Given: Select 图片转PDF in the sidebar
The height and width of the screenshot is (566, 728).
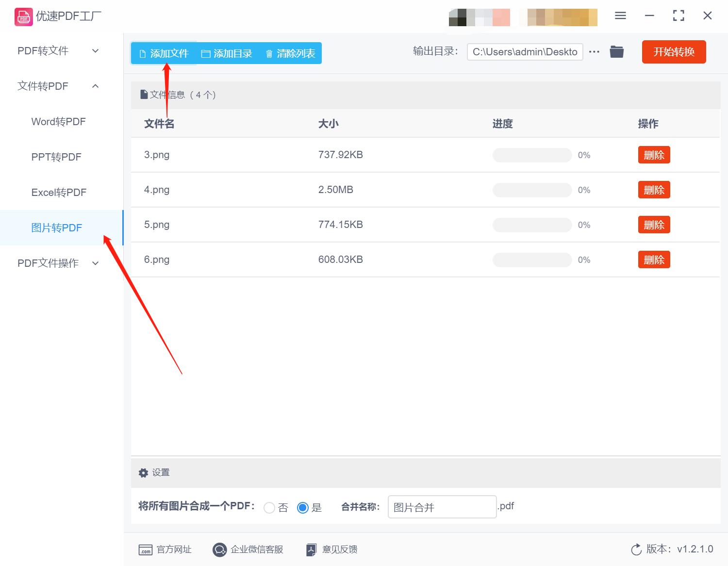Looking at the screenshot, I should (x=57, y=227).
